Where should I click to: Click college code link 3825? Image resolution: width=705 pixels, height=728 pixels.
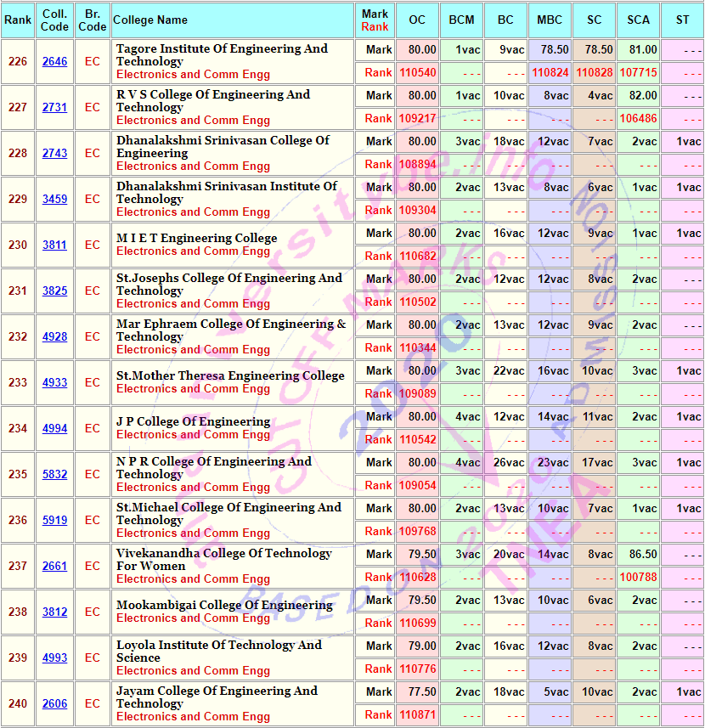54,291
